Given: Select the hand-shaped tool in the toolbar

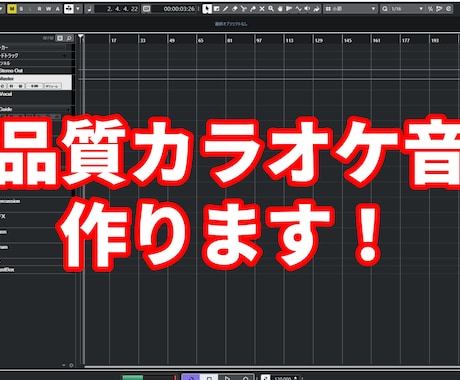Looking at the screenshot, I should click(280, 9).
